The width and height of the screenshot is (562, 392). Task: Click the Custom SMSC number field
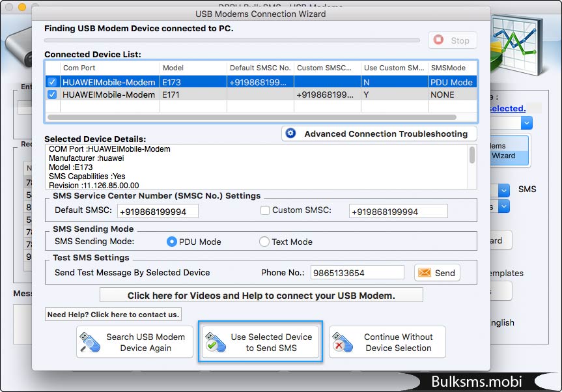tap(398, 212)
